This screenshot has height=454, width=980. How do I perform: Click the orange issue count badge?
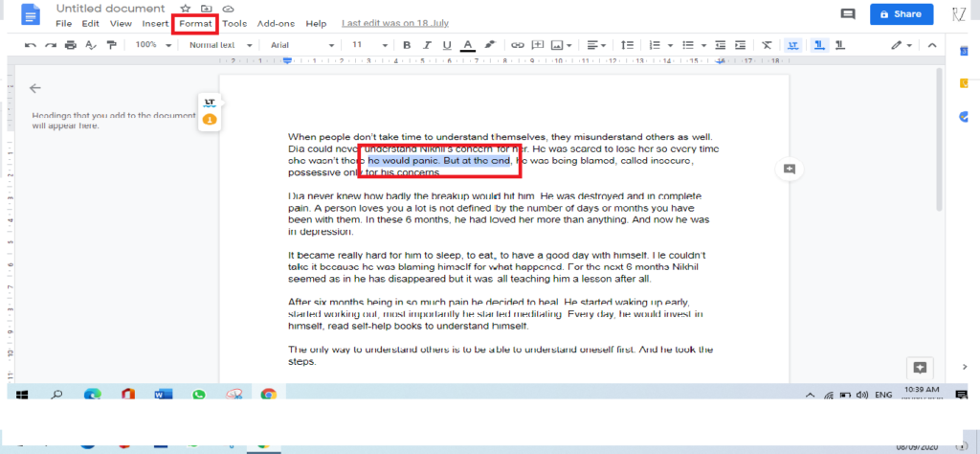click(210, 119)
